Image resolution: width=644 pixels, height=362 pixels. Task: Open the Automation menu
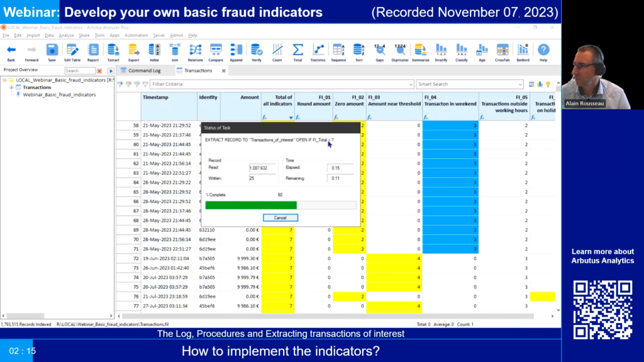coord(136,35)
